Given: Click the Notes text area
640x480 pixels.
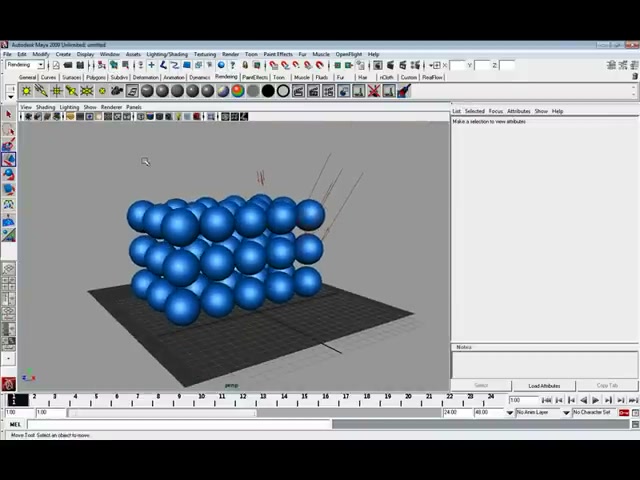Looking at the screenshot, I should (544, 364).
